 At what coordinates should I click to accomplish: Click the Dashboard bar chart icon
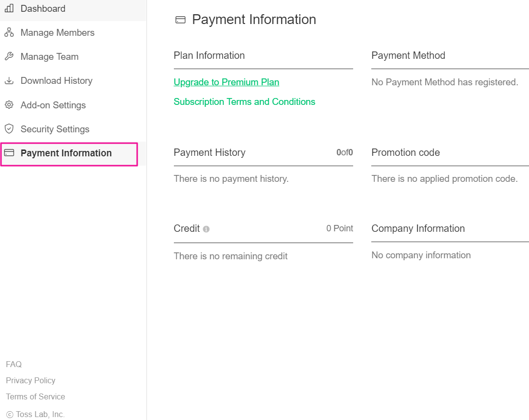click(9, 8)
